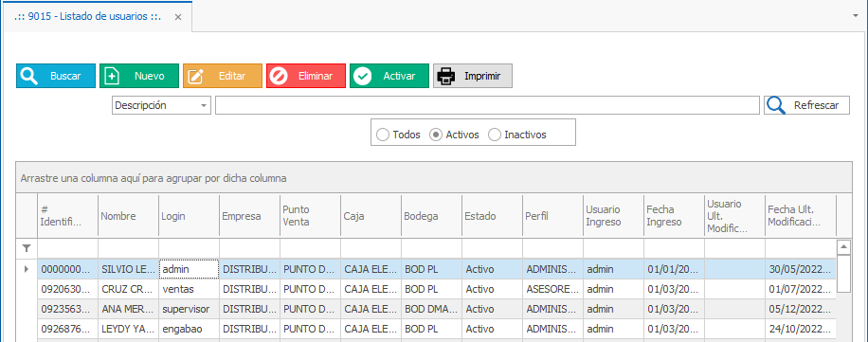
Task: Sort by the Empresa column header
Action: point(249,216)
